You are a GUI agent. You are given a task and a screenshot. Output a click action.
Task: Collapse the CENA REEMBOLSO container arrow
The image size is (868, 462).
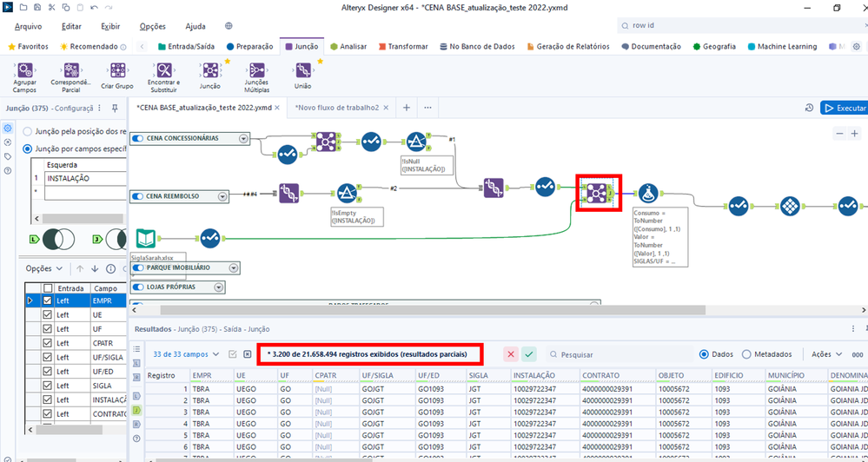click(222, 196)
